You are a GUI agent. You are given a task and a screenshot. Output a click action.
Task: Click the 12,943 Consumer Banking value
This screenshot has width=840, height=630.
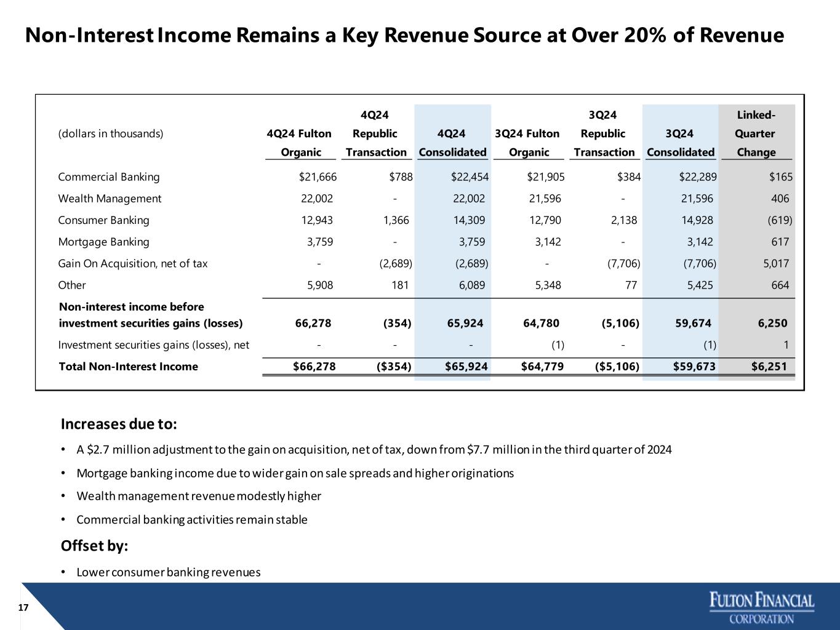pos(317,220)
